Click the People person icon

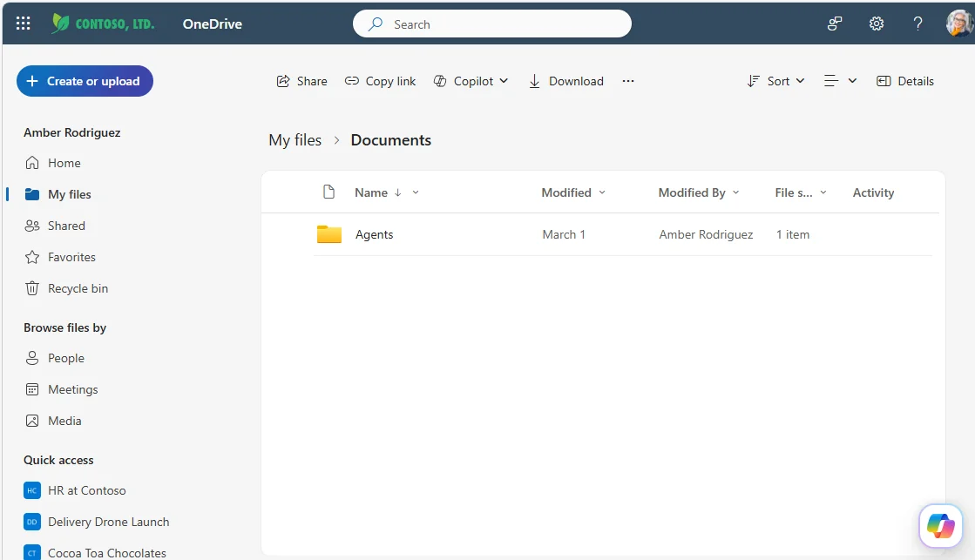click(x=32, y=358)
